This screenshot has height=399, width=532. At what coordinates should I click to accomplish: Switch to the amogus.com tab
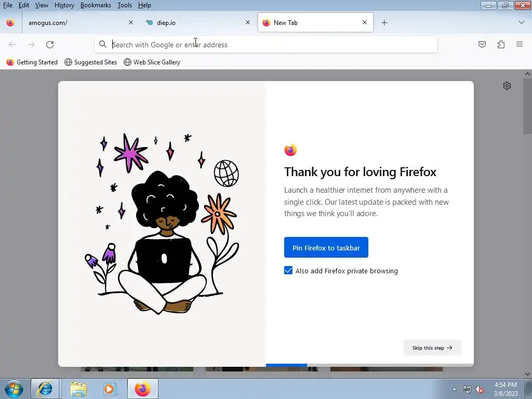coord(81,22)
